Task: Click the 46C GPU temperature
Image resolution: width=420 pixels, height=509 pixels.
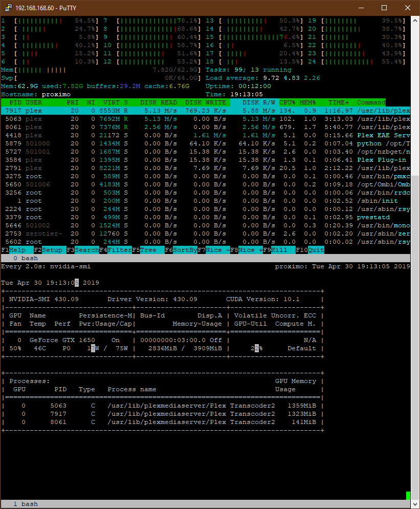Action: coord(40,348)
